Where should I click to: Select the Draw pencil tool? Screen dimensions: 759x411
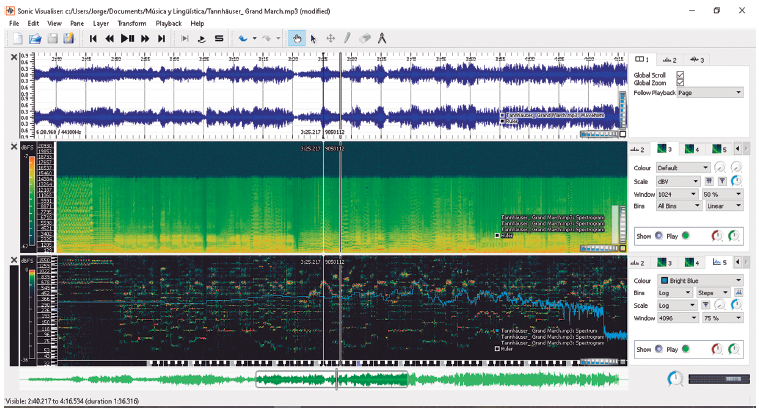348,38
